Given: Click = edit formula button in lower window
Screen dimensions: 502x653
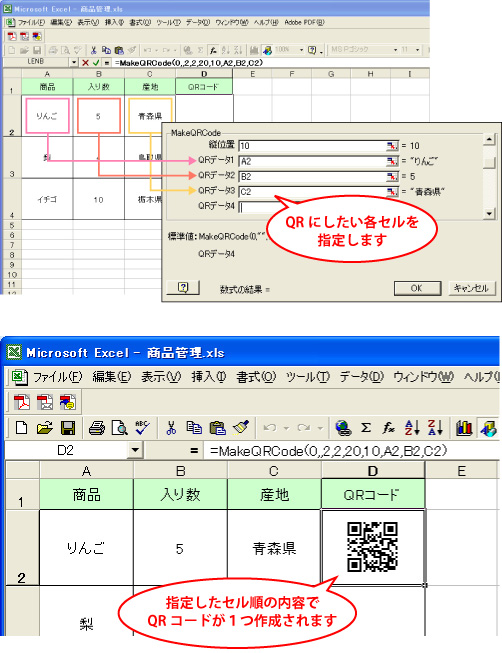Looking at the screenshot, I should 194,450.
